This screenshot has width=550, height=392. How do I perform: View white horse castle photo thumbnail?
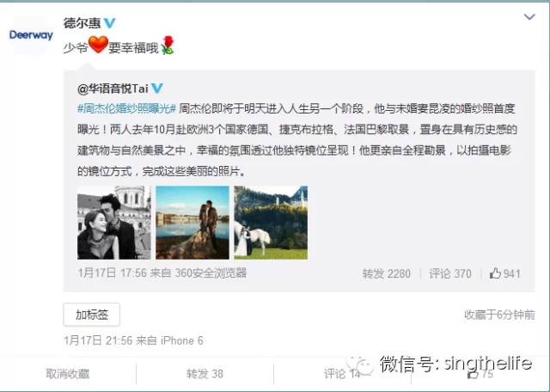coord(271,223)
